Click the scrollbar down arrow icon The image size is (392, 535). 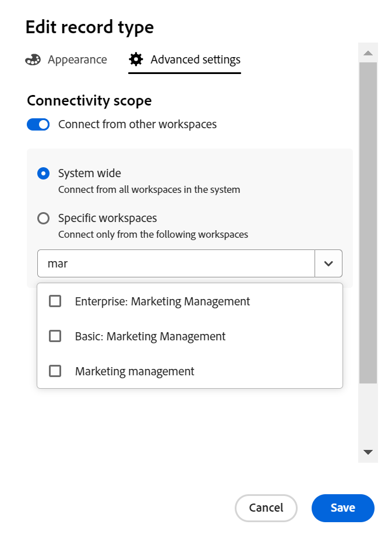point(368,452)
